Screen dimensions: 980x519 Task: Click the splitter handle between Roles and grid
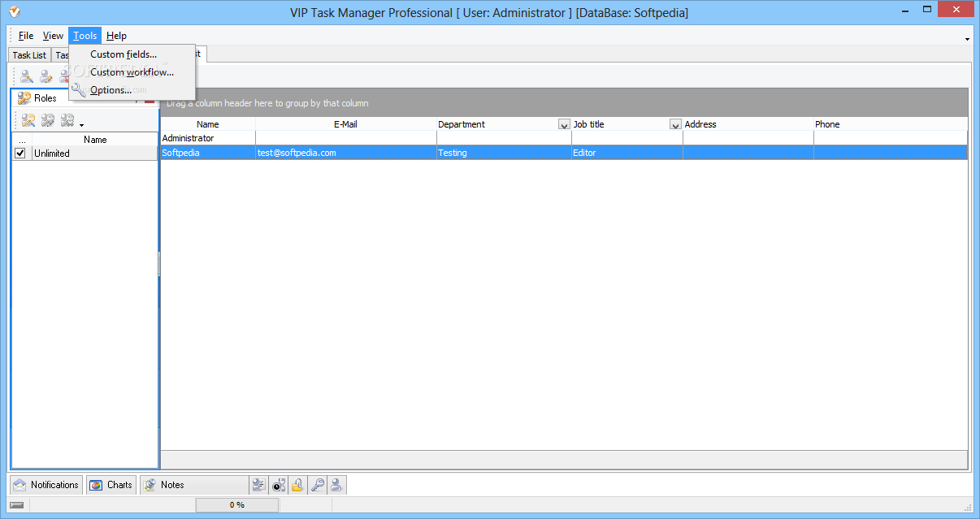click(159, 264)
